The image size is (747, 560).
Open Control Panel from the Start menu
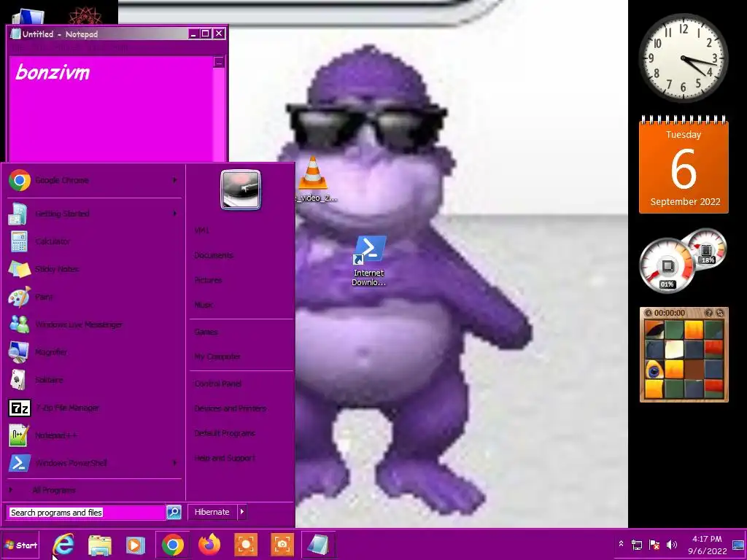coord(217,384)
